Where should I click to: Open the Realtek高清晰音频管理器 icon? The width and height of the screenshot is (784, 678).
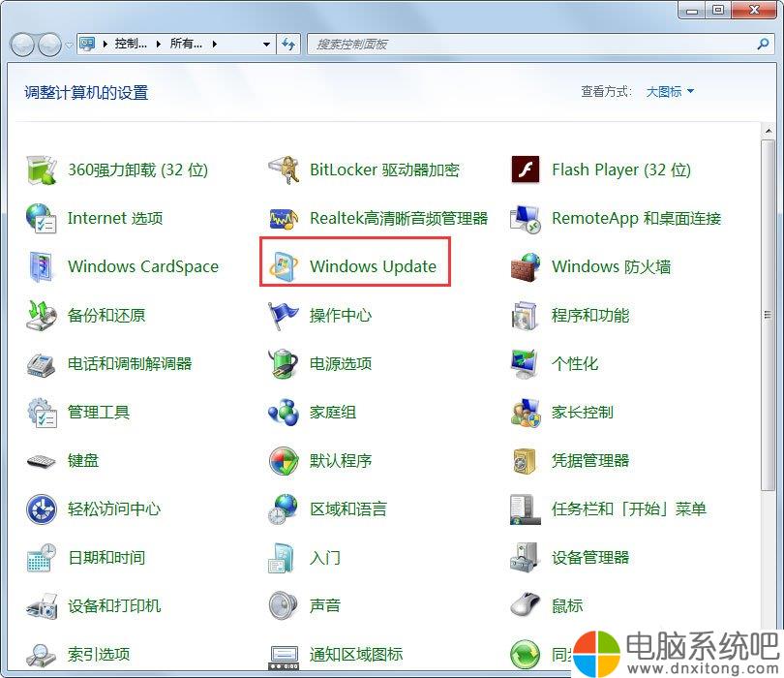(284, 219)
